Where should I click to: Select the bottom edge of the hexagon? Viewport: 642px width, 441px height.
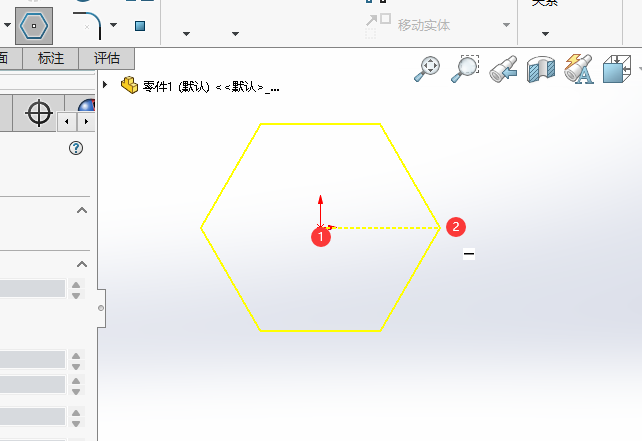point(321,330)
